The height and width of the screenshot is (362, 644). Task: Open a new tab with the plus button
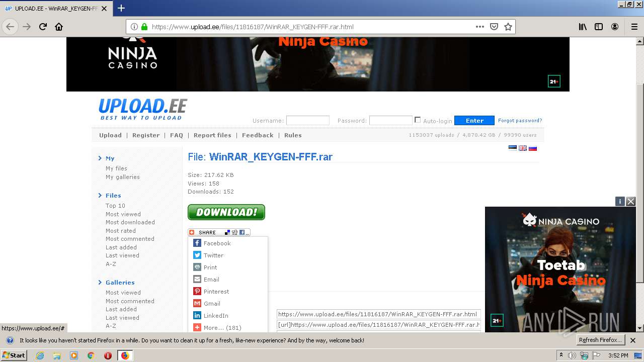[x=121, y=8]
